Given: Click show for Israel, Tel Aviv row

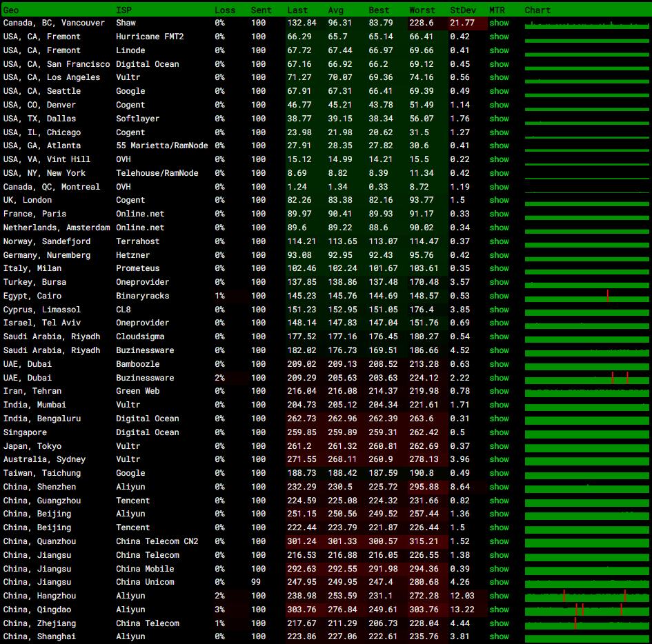Looking at the screenshot, I should click(x=499, y=323).
